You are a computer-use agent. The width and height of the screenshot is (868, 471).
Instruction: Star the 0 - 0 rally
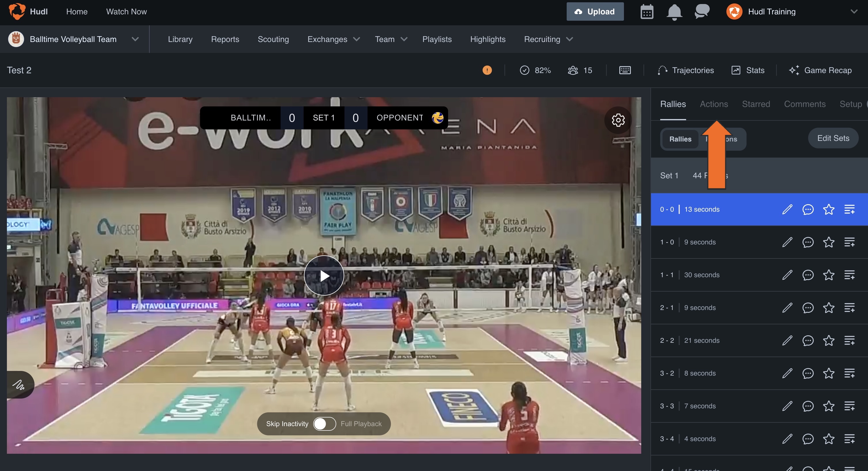pyautogui.click(x=829, y=209)
